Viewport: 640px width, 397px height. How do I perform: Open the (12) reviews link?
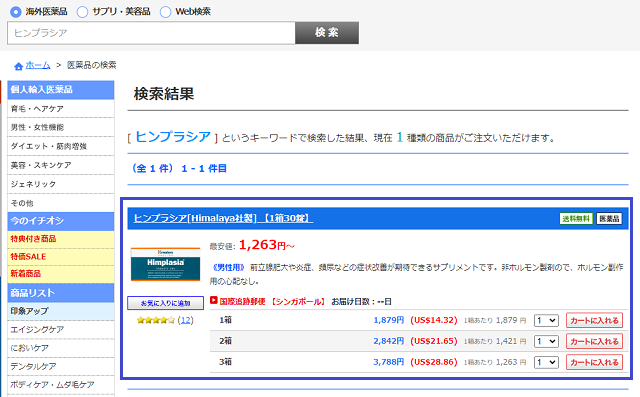pos(186,320)
